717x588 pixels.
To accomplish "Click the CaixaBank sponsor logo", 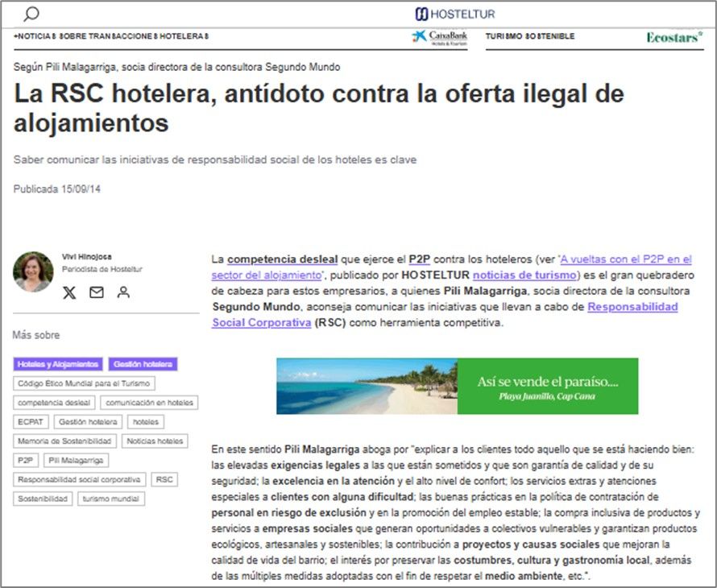I will (x=439, y=38).
